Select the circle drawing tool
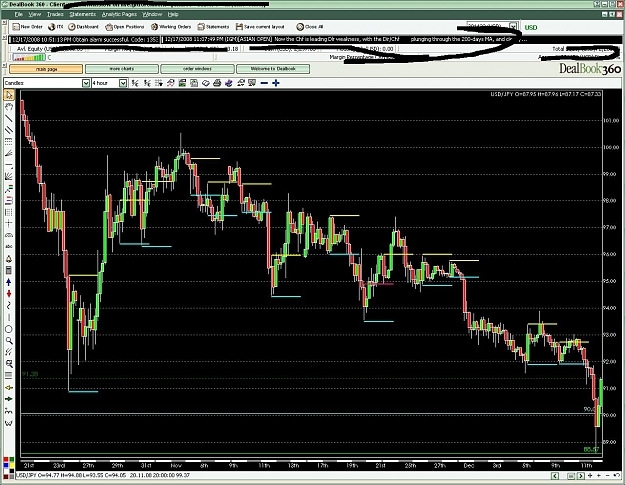Viewport: 625px width, 485px height. click(9, 329)
